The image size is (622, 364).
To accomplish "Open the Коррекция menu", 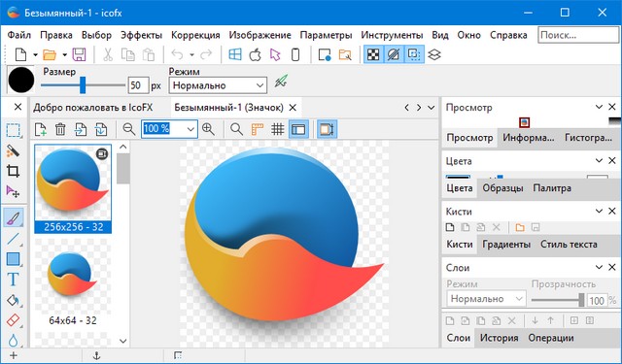I will [195, 35].
